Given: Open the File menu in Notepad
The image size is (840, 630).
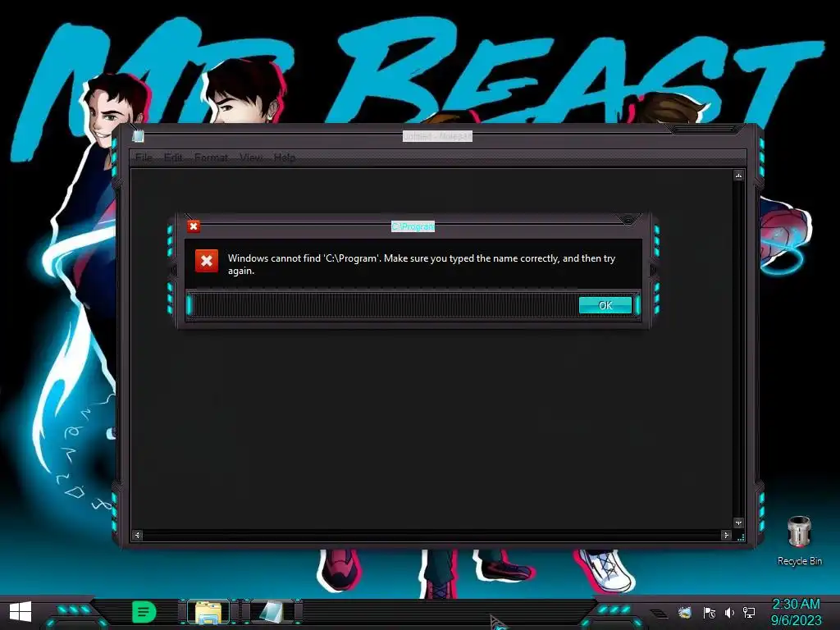Looking at the screenshot, I should [x=144, y=157].
